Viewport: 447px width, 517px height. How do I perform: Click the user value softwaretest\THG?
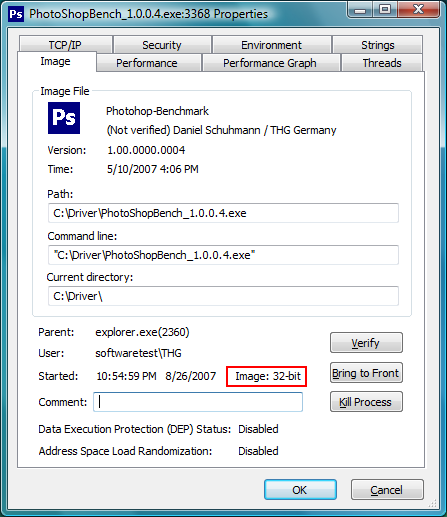(138, 353)
